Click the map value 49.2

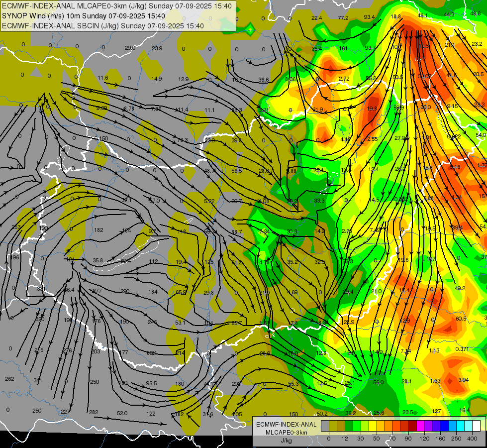(x=460, y=288)
